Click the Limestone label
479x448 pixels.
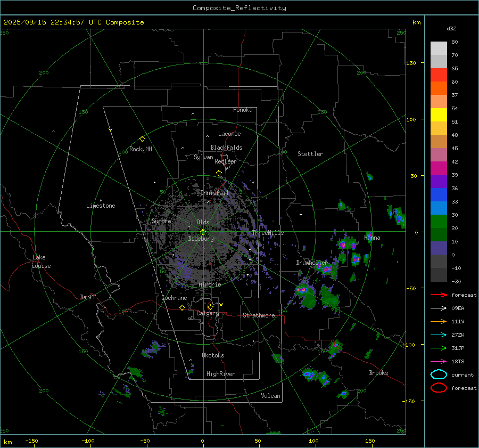[101, 206]
